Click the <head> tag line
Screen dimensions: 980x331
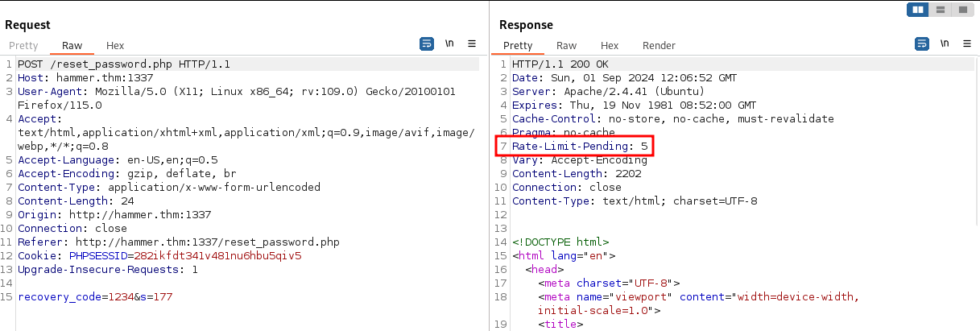[544, 270]
